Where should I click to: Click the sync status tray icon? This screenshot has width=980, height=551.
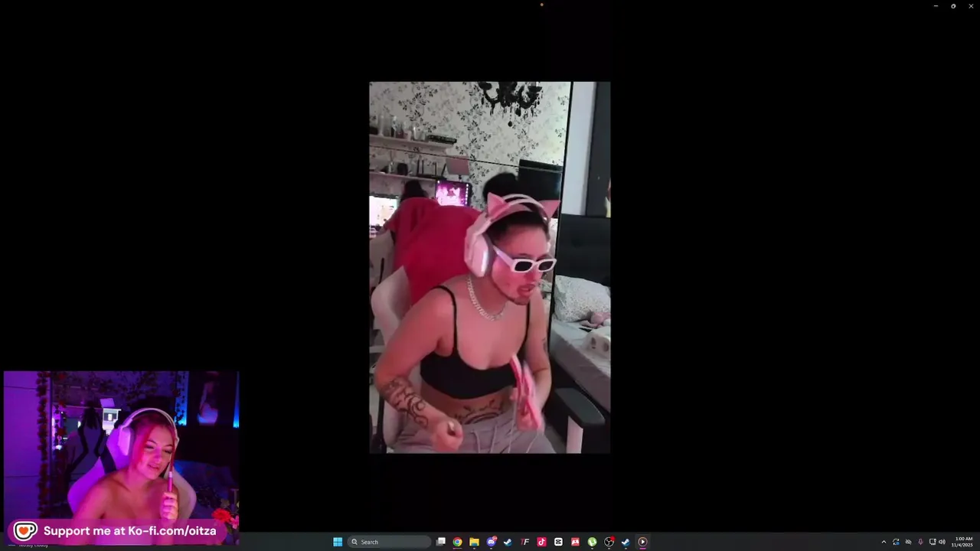coord(896,542)
